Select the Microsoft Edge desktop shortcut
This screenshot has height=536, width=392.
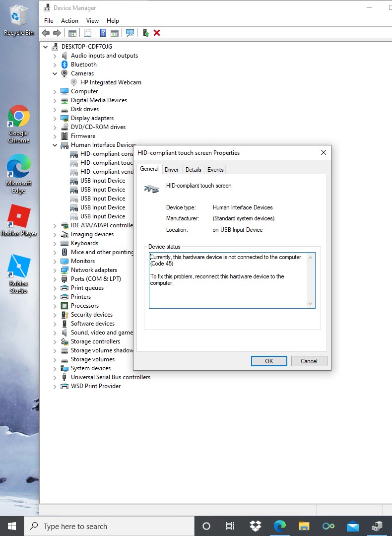coord(19,174)
